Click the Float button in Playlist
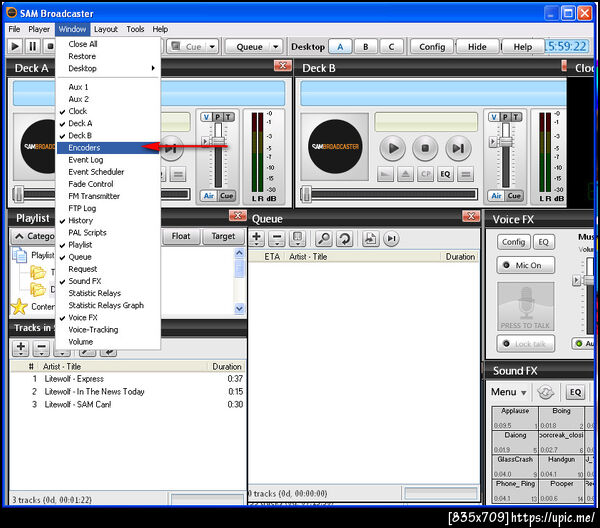600x528 pixels. pyautogui.click(x=181, y=236)
